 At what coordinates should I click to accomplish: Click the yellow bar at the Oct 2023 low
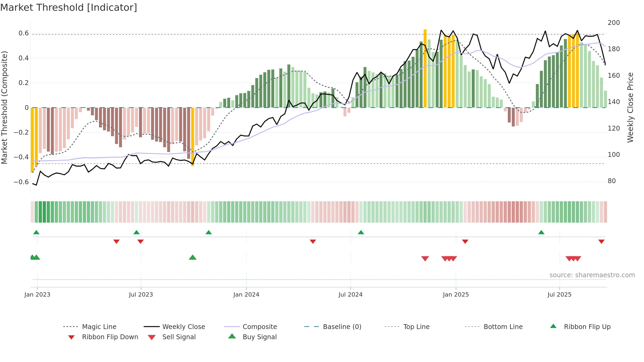click(x=193, y=137)
